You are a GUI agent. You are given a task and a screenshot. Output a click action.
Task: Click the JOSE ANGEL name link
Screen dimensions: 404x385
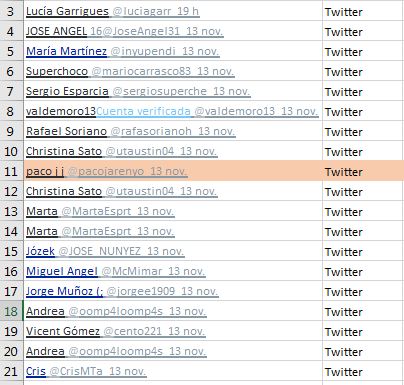pos(56,31)
